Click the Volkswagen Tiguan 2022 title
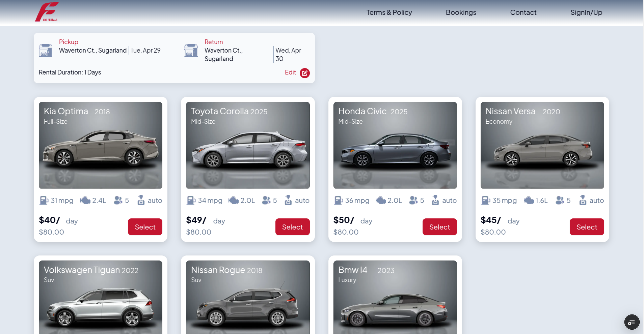Screen dimensions: 644x334 91,270
